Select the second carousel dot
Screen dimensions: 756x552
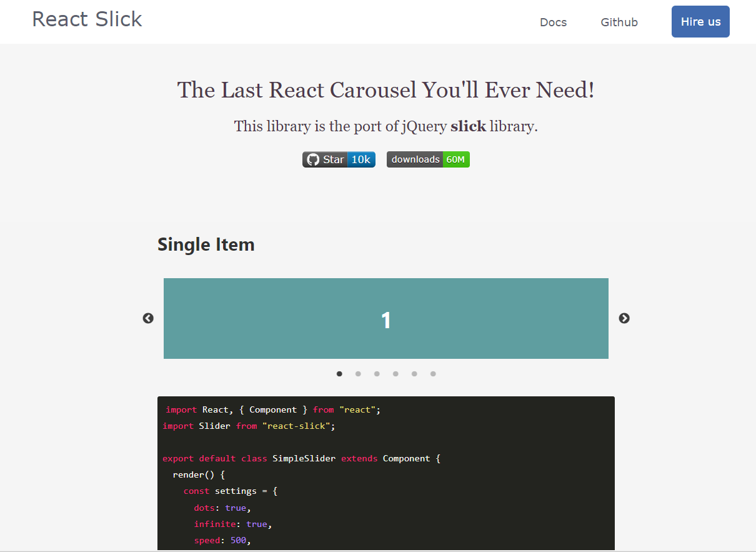[358, 374]
